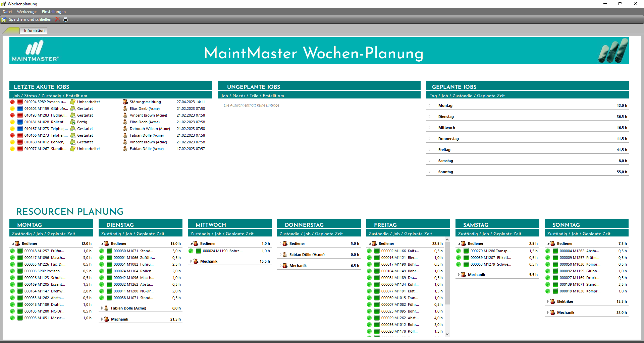This screenshot has width=644, height=343.
Task: Click green status circle of job 000024
Action: (191, 251)
